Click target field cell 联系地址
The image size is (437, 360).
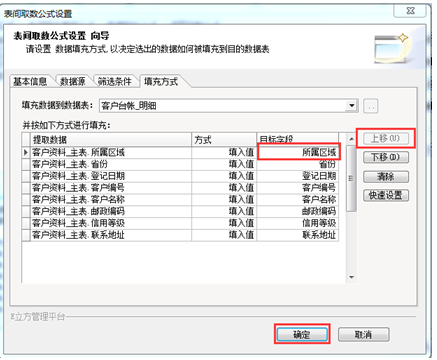298,235
